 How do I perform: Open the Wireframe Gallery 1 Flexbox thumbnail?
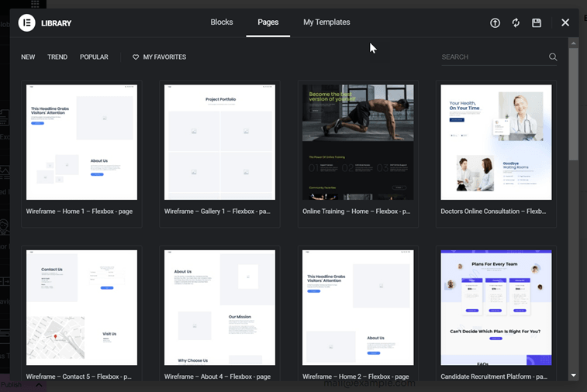point(219,142)
